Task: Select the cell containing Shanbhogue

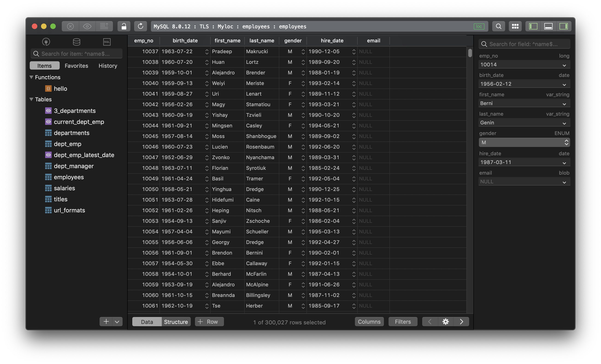Action: [x=262, y=136]
